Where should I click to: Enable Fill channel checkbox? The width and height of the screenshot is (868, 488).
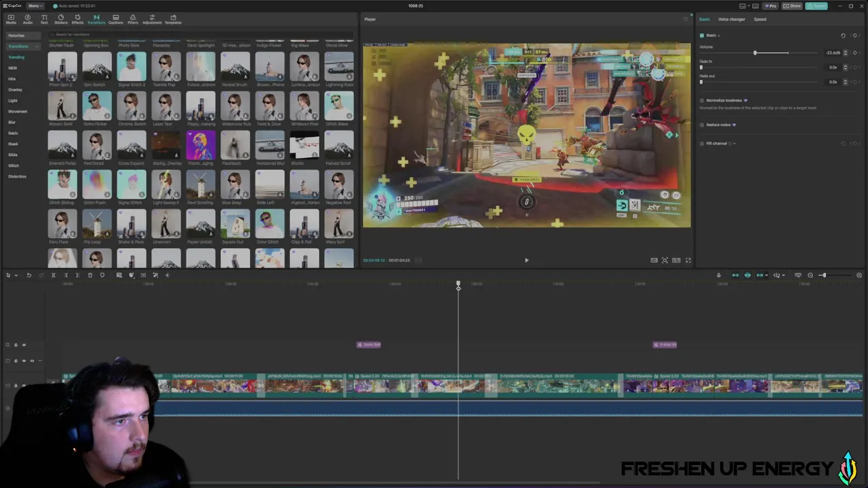(x=702, y=144)
